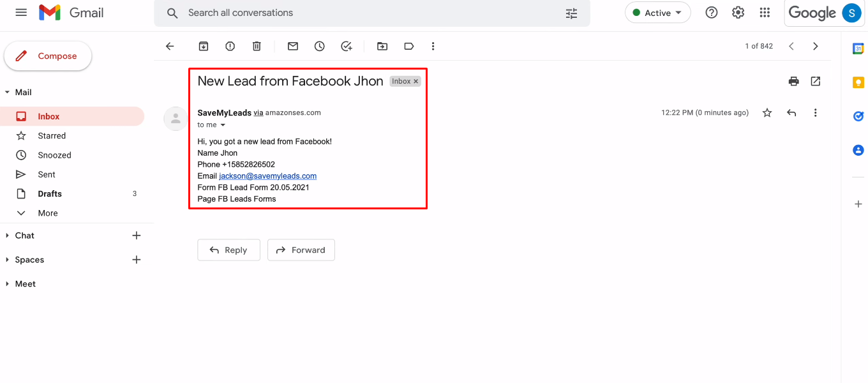Viewport: 868px width, 383px height.
Task: Apply a label to the email
Action: pos(409,46)
